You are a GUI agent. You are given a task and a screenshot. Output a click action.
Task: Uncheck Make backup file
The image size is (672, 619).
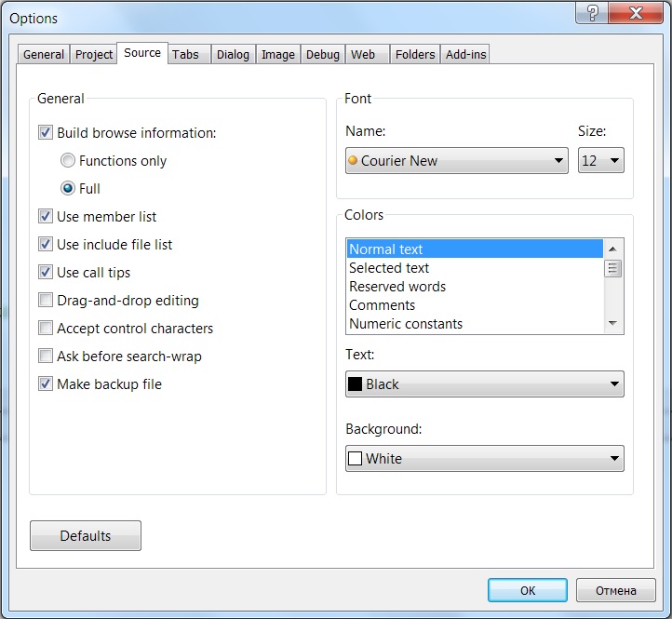[x=46, y=384]
